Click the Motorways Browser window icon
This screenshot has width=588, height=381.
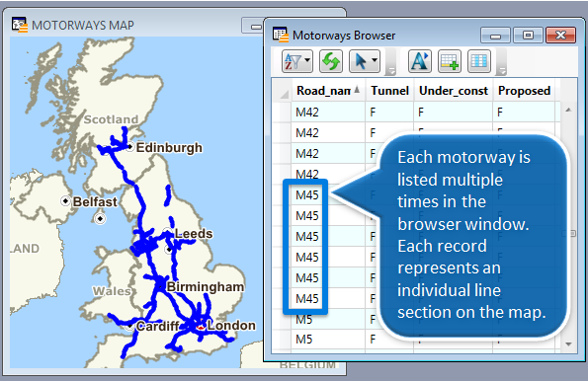point(281,35)
